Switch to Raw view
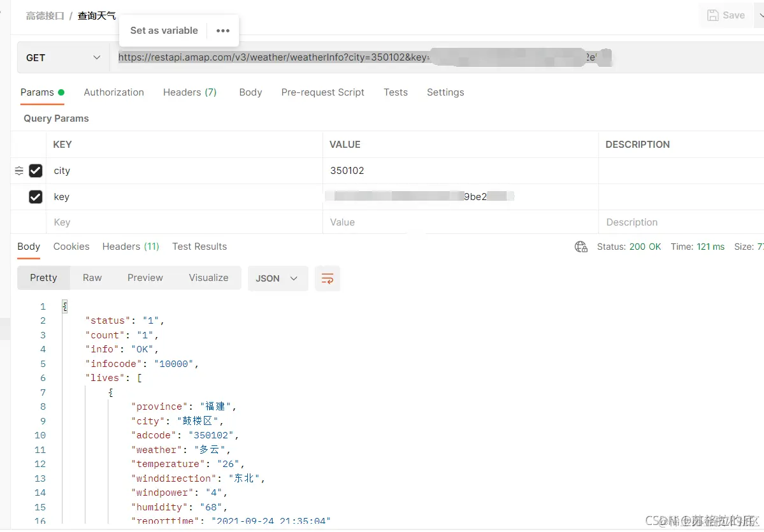The image size is (764, 532). (92, 278)
